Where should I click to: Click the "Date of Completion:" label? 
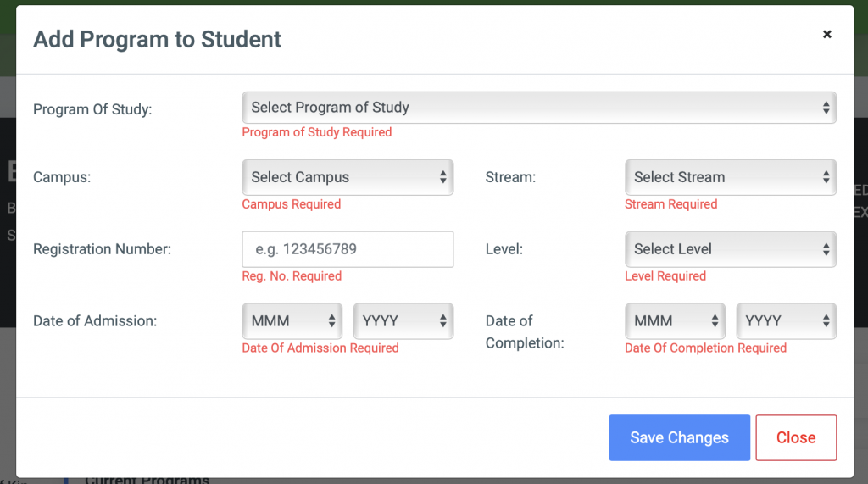pos(524,331)
